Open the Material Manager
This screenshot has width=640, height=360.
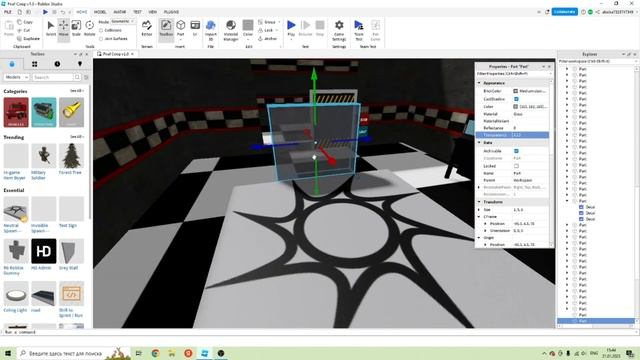pyautogui.click(x=231, y=29)
